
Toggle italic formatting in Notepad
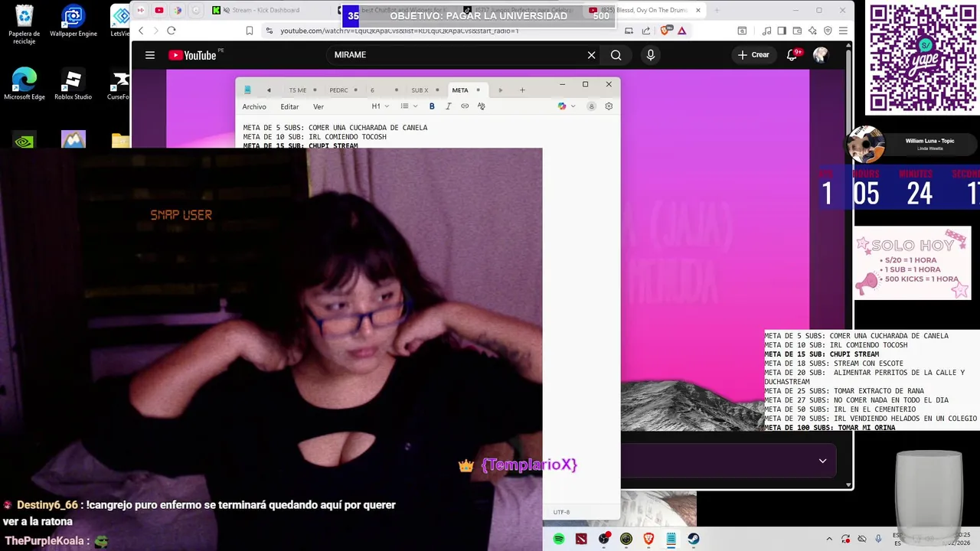click(x=449, y=106)
